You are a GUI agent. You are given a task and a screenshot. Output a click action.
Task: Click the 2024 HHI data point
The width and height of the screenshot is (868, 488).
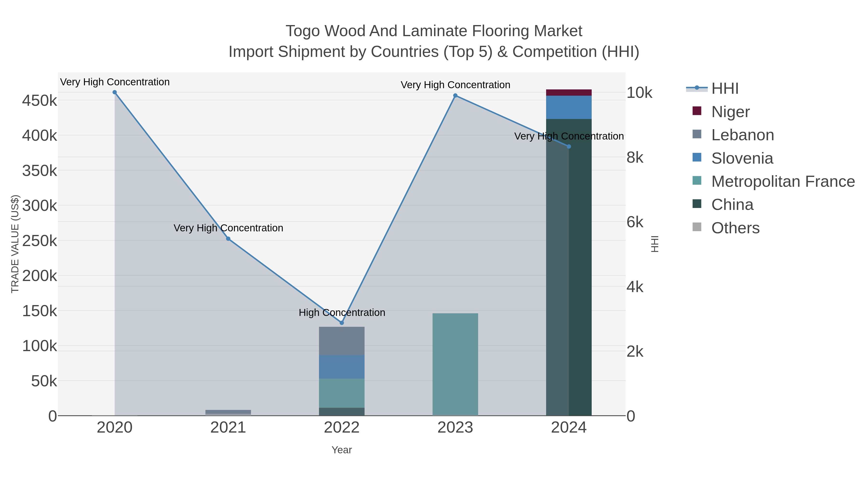[569, 147]
